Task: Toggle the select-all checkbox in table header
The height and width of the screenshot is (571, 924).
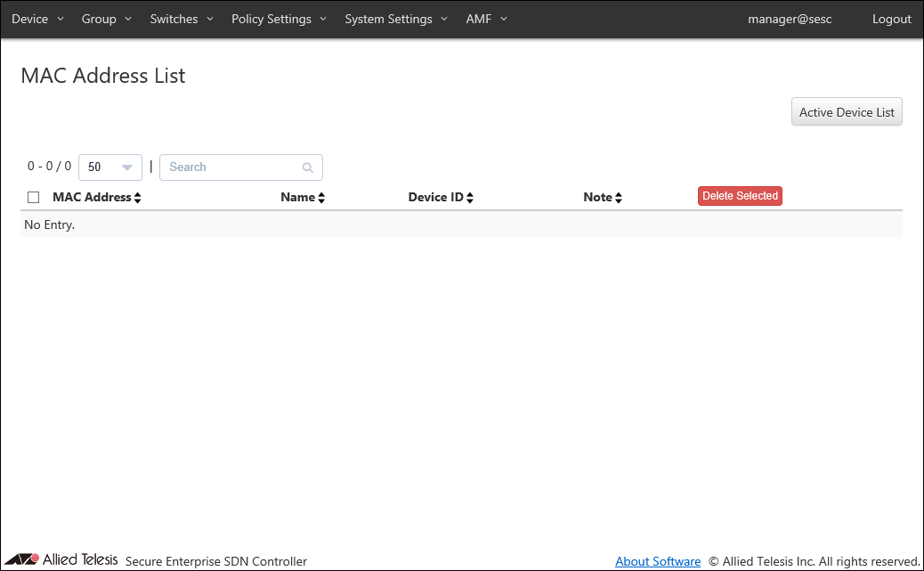Action: tap(34, 198)
